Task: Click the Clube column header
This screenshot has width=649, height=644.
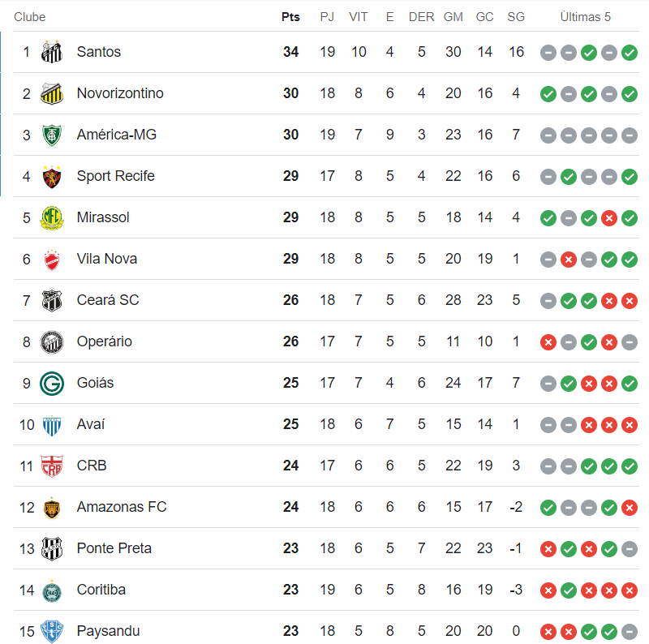Action: pos(30,17)
